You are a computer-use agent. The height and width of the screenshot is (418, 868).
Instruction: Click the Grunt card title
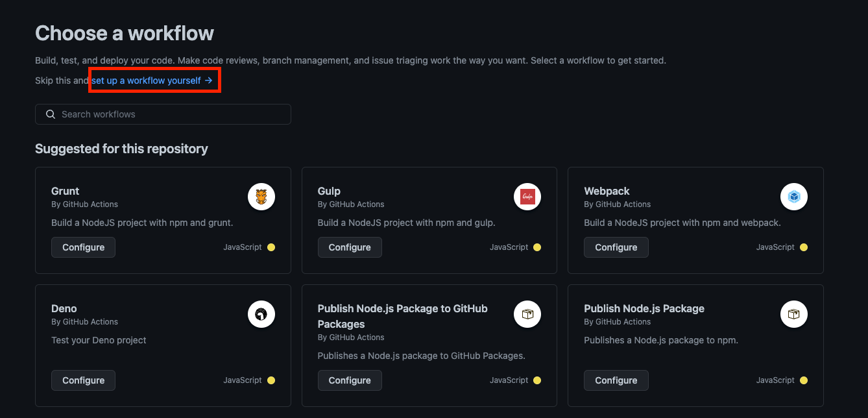65,191
